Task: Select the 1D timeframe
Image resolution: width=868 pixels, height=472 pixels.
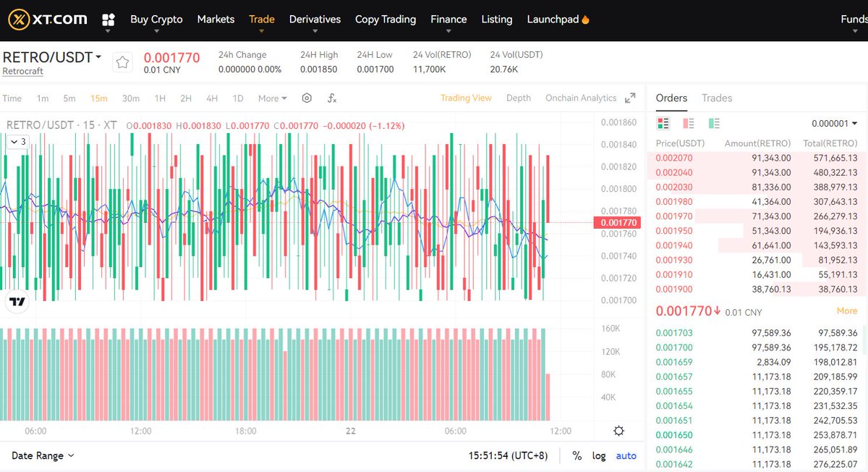Action: (x=238, y=98)
